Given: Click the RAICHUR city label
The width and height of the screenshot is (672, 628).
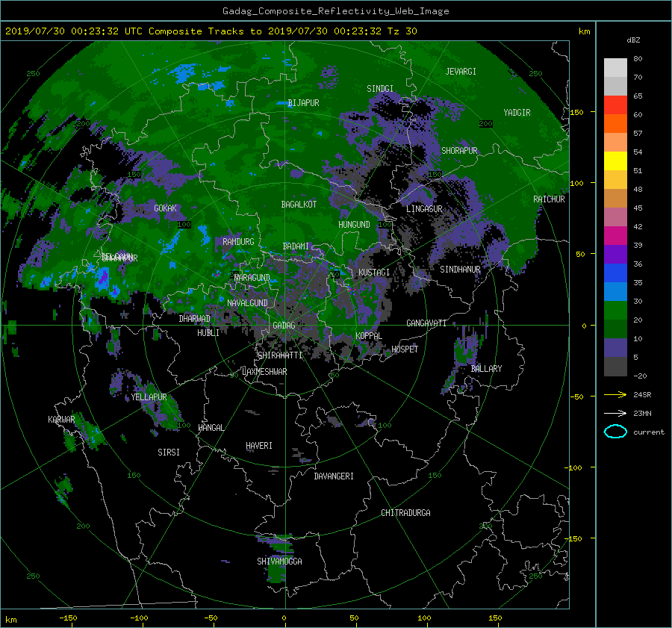Looking at the screenshot, I should pos(549,199).
